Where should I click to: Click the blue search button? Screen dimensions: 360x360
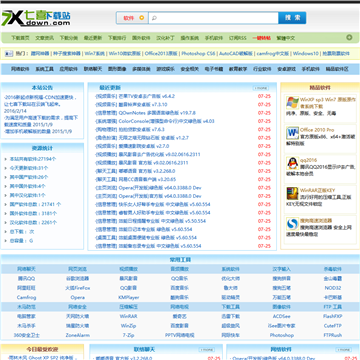292,18
